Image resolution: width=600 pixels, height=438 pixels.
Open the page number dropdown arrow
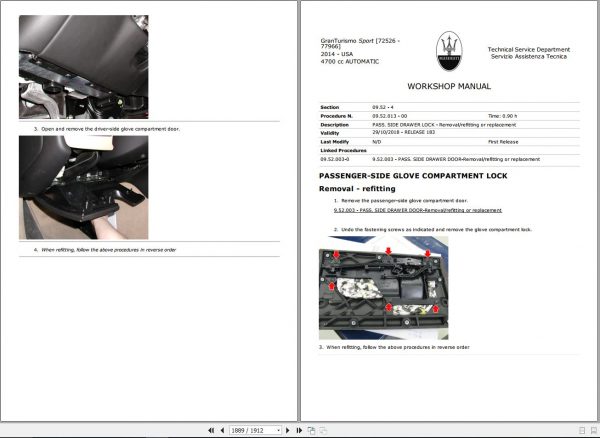click(x=278, y=430)
